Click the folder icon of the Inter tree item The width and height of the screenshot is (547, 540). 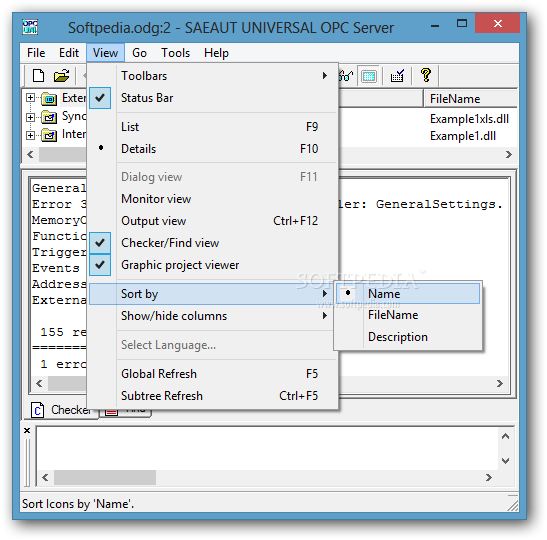click(x=49, y=135)
